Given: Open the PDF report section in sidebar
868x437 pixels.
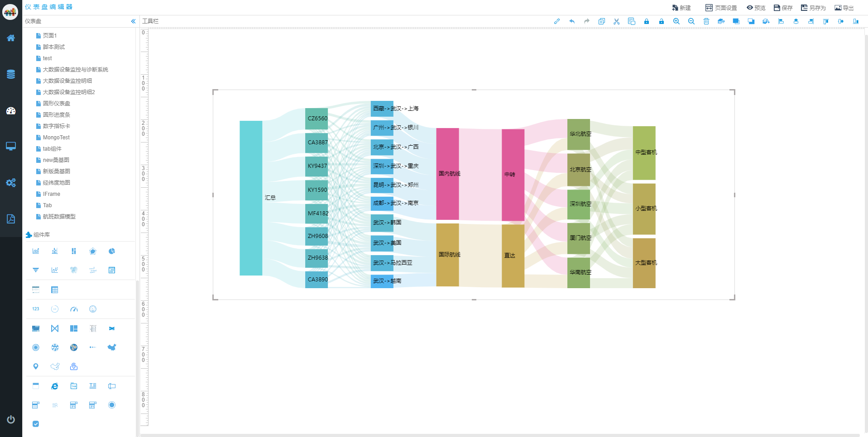Looking at the screenshot, I should [11, 219].
